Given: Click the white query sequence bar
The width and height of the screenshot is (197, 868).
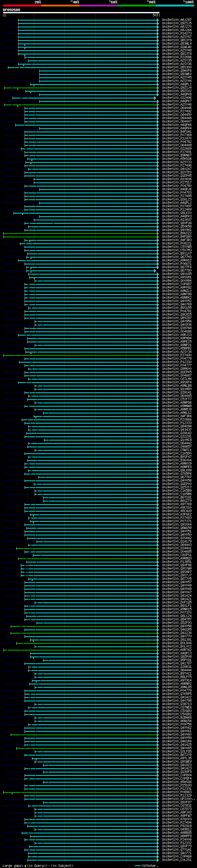Looking at the screenshot, I should [x=81, y=13].
